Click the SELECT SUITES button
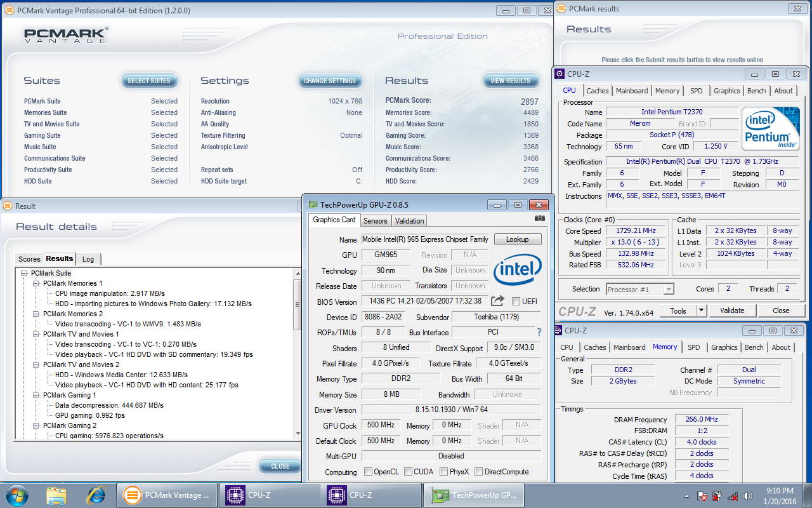 coord(149,81)
